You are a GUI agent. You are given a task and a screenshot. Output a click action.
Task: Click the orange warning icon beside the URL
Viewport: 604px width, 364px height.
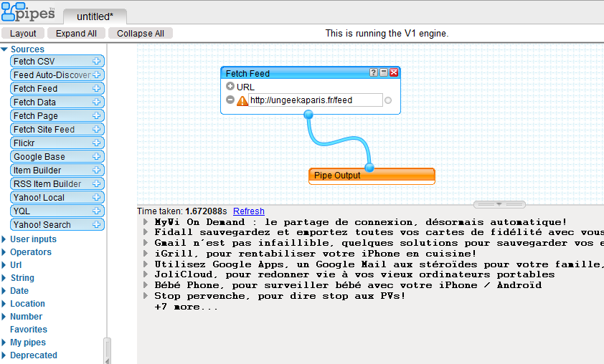[x=242, y=101]
